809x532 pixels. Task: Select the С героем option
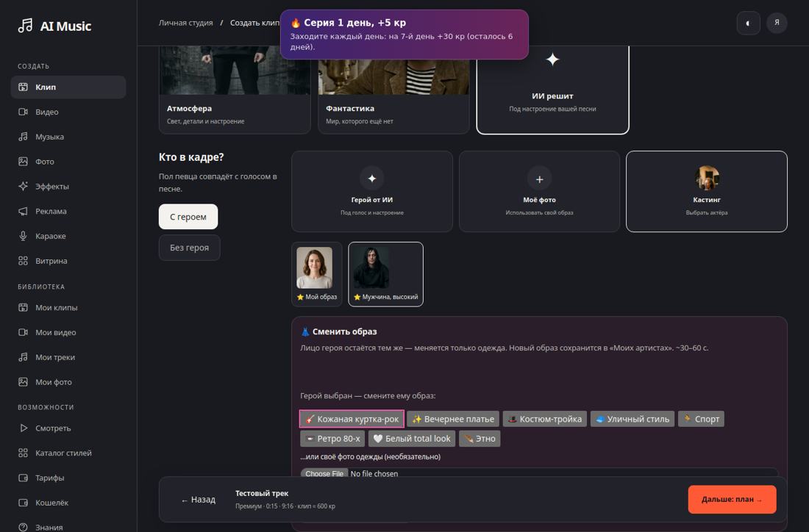(x=188, y=217)
